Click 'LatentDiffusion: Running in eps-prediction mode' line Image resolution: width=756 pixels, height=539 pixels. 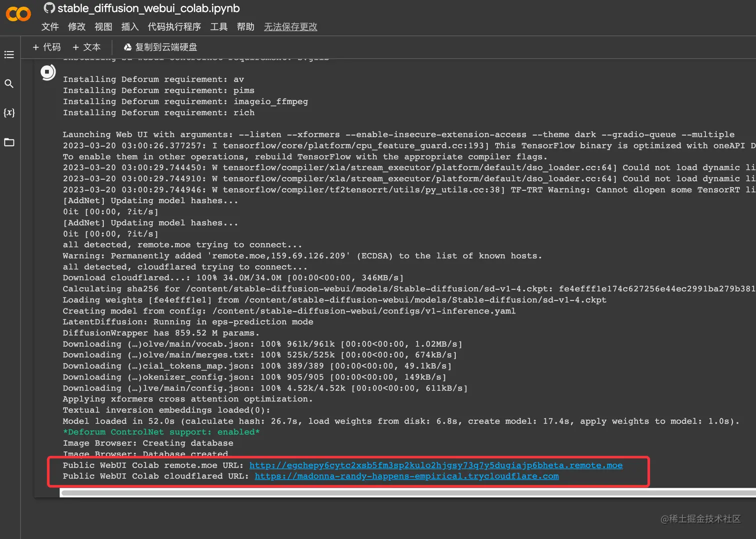188,322
